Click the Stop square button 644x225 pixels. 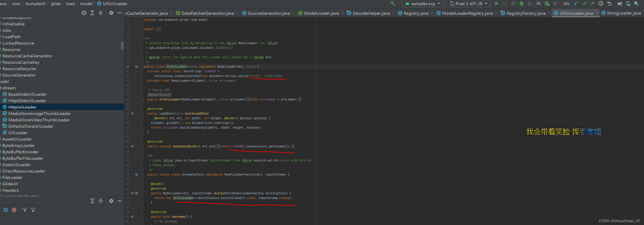click(x=555, y=3)
